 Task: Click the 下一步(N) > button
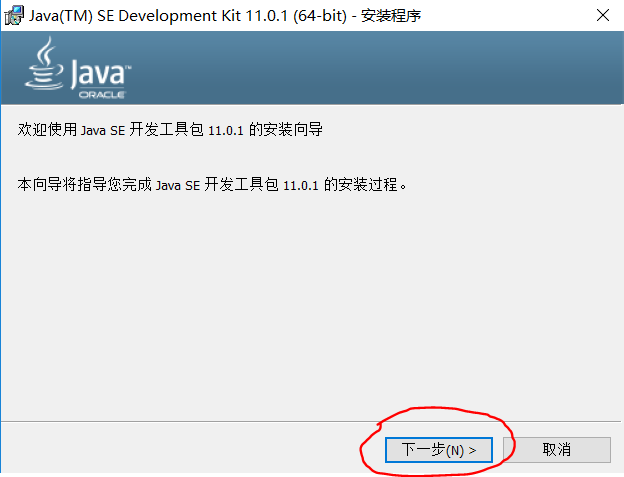[x=439, y=450]
